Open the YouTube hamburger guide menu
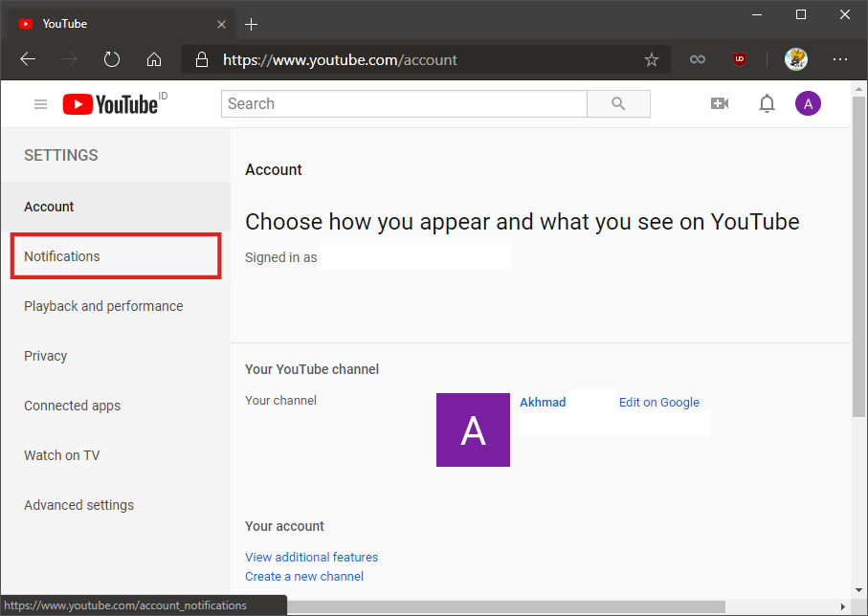This screenshot has height=616, width=868. coord(40,104)
